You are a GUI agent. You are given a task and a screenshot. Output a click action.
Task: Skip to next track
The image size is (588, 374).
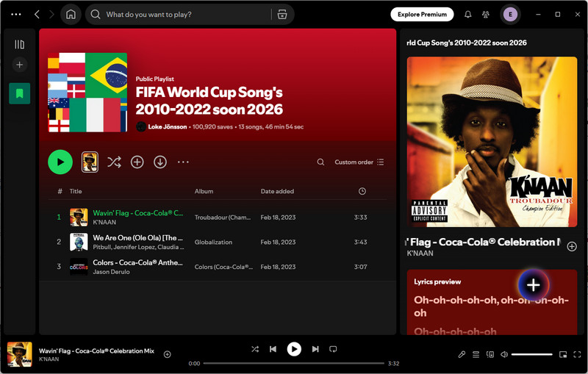point(315,349)
